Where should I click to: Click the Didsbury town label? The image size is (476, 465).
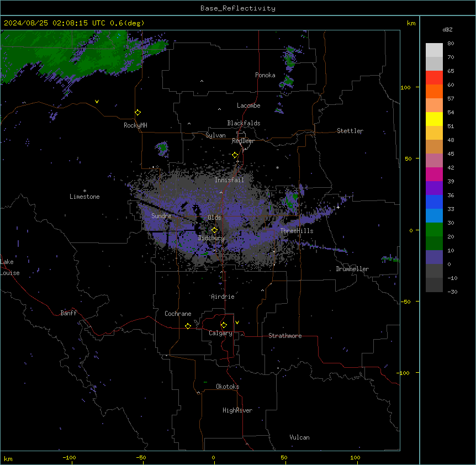211,238
